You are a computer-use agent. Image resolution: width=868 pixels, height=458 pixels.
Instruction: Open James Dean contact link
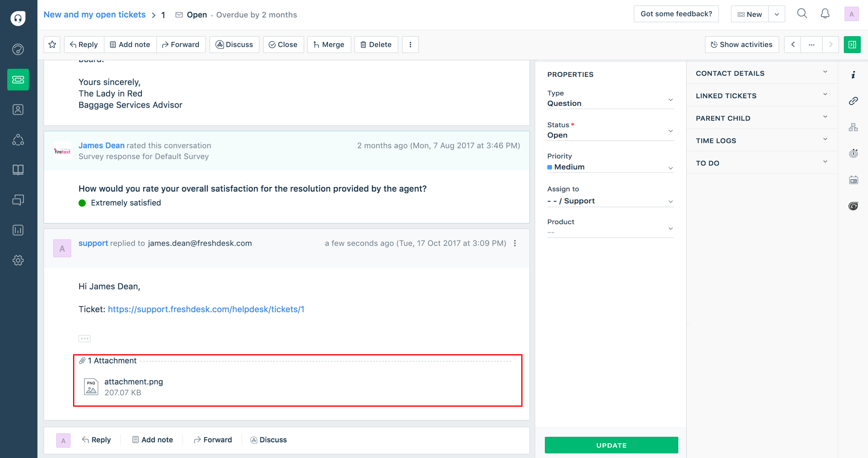[101, 145]
